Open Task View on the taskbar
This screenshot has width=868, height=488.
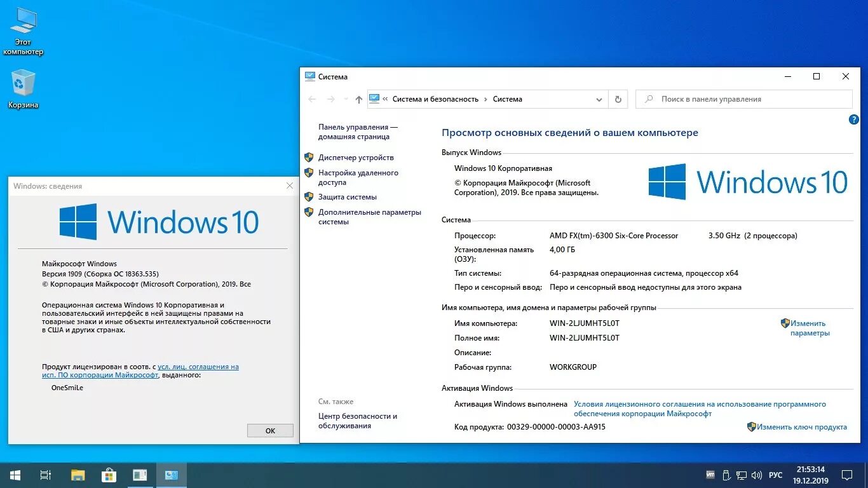tap(46, 475)
